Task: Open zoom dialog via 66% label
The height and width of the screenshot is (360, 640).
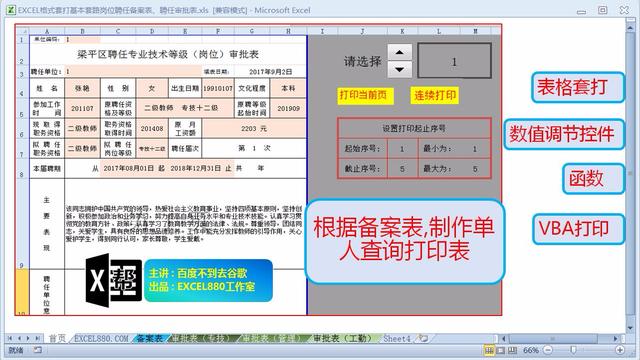Action: 531,350
